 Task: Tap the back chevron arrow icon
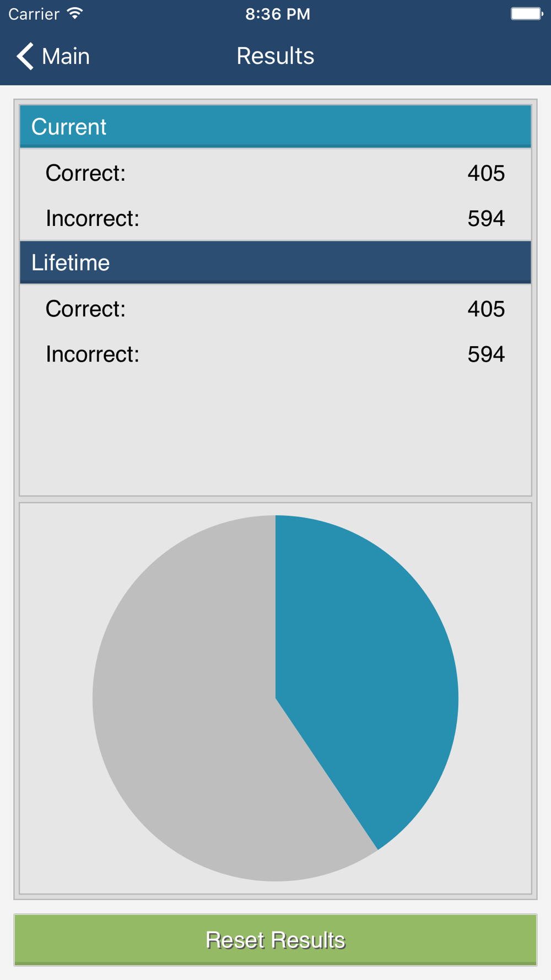[25, 56]
